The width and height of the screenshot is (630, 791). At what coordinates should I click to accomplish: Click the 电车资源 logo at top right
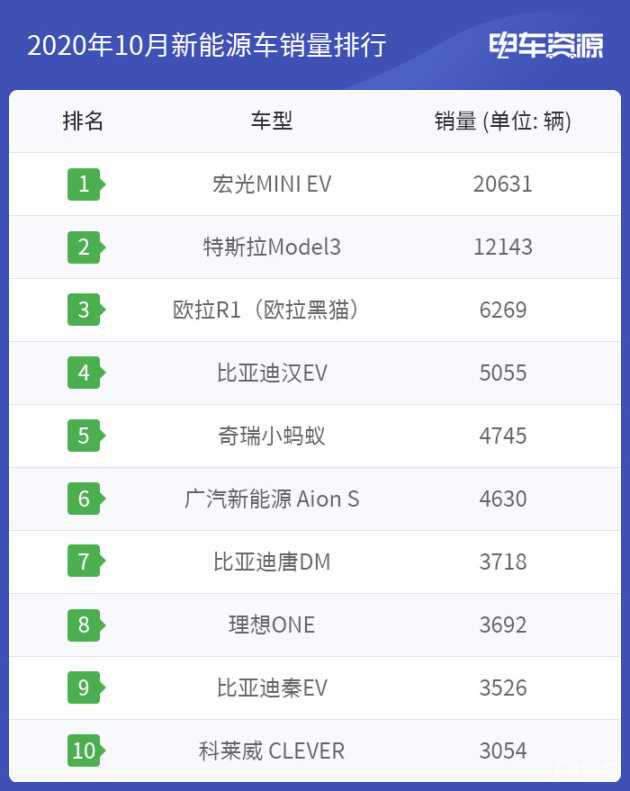(546, 45)
